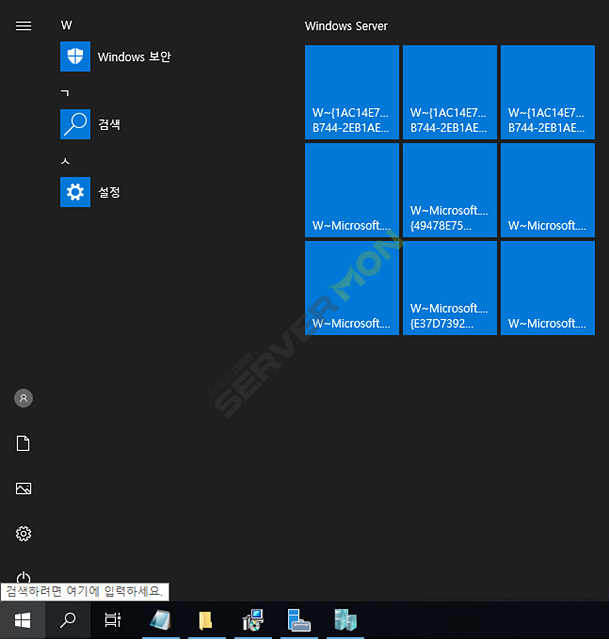The image size is (609, 640).
Task: Open Server Manager on taskbar
Action: pos(299,620)
